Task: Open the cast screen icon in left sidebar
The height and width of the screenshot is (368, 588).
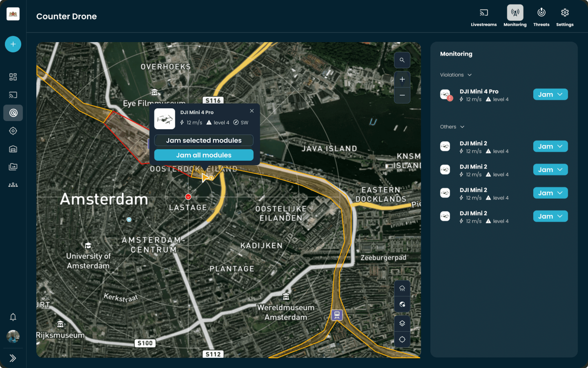Action: click(x=13, y=95)
